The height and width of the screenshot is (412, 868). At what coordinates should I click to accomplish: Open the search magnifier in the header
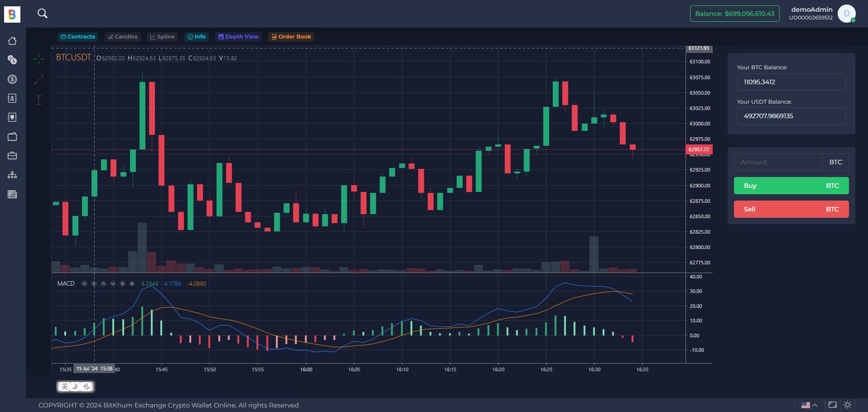click(42, 14)
